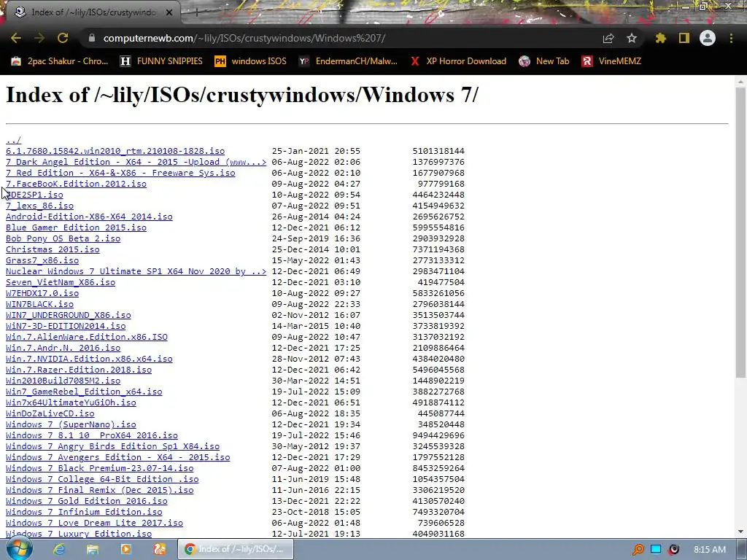The image size is (747, 560).
Task: Close the Index of tab
Action: pos(169,12)
